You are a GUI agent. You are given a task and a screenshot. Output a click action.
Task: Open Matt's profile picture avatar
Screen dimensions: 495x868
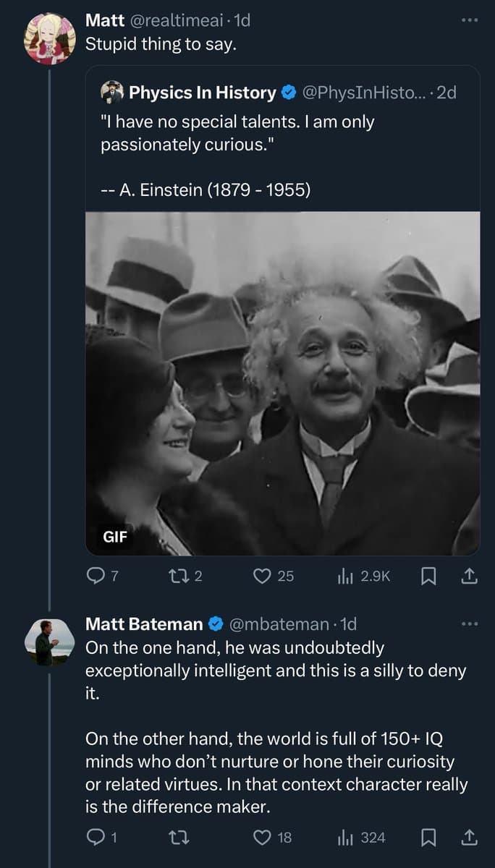(x=50, y=38)
